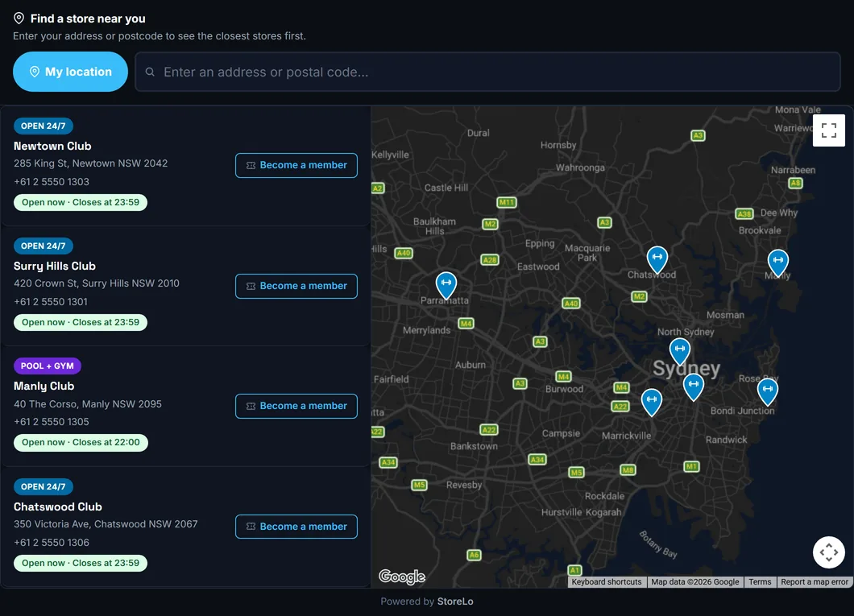Select the map pin under Sydney label
This screenshot has width=854, height=616.
(694, 387)
